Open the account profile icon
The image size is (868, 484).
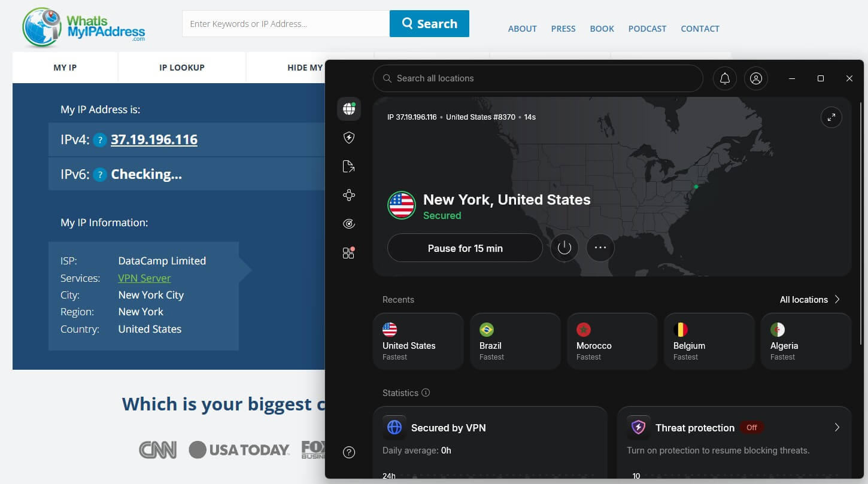pos(756,78)
